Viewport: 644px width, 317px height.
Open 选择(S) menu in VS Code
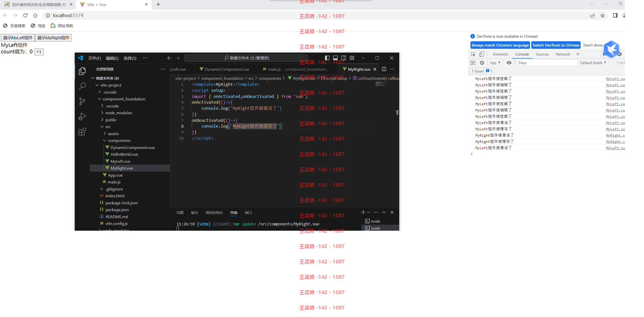point(130,58)
